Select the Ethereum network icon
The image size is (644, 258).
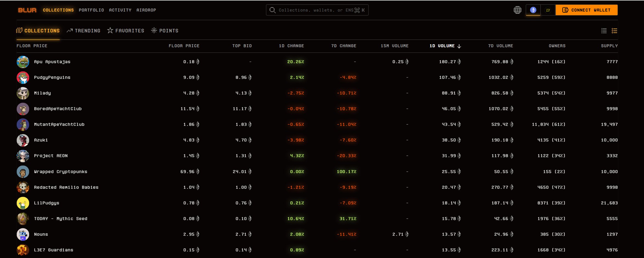(533, 10)
